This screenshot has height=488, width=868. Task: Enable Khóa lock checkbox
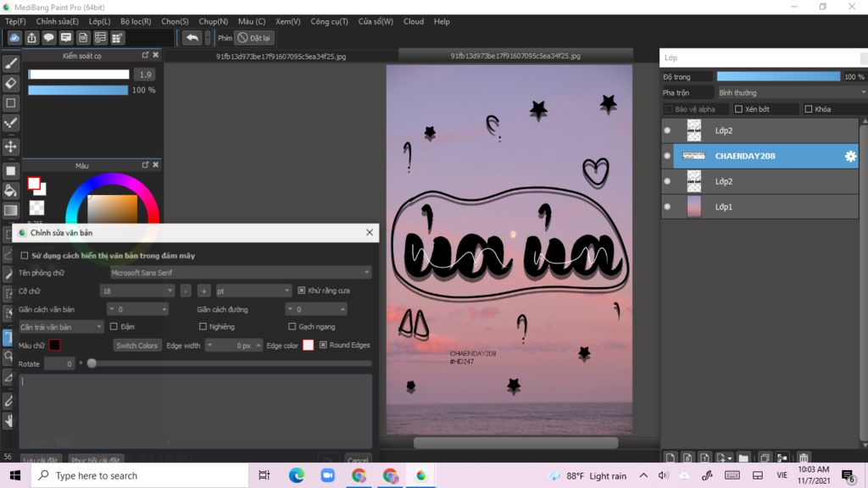pos(808,109)
